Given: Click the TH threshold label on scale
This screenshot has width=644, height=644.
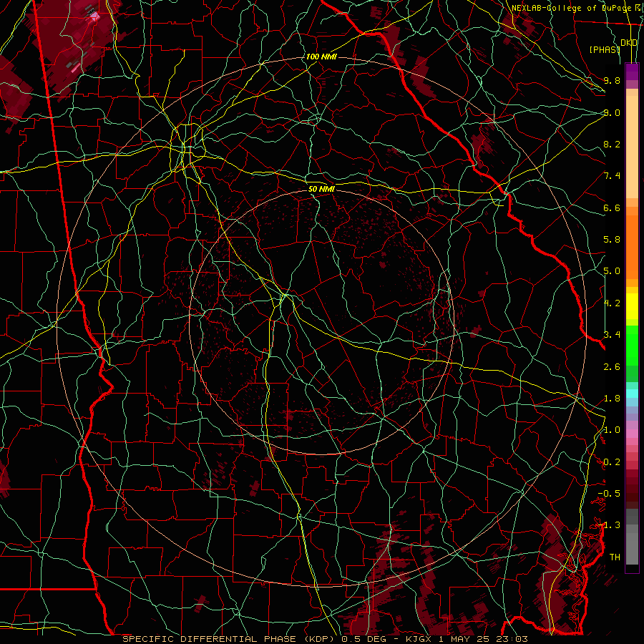Looking at the screenshot, I should click(x=615, y=557).
